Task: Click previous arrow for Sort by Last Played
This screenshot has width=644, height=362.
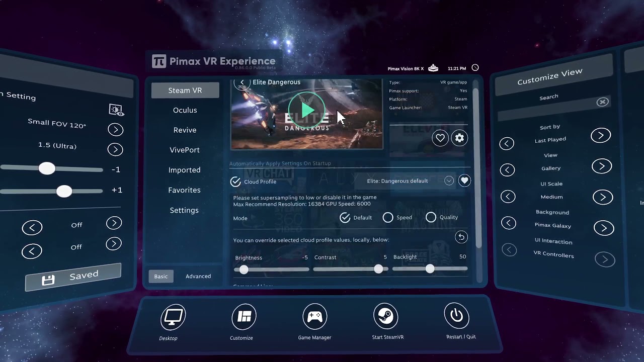Action: (507, 144)
